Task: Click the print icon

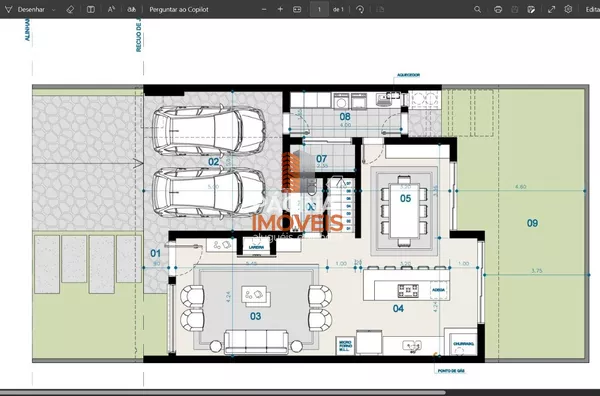Action: 497,9
